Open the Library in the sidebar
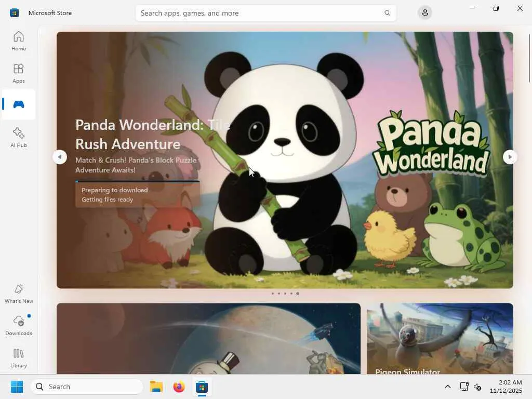The width and height of the screenshot is (532, 399). pyautogui.click(x=18, y=358)
